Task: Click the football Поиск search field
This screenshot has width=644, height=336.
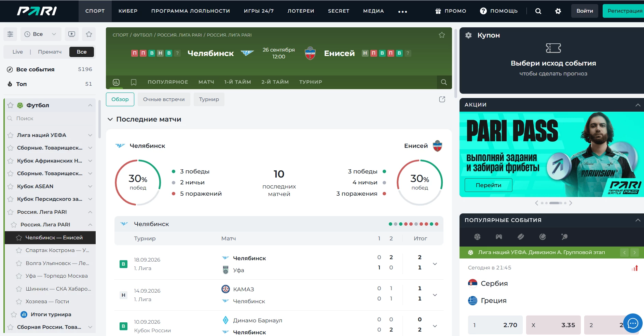Action: click(51, 118)
